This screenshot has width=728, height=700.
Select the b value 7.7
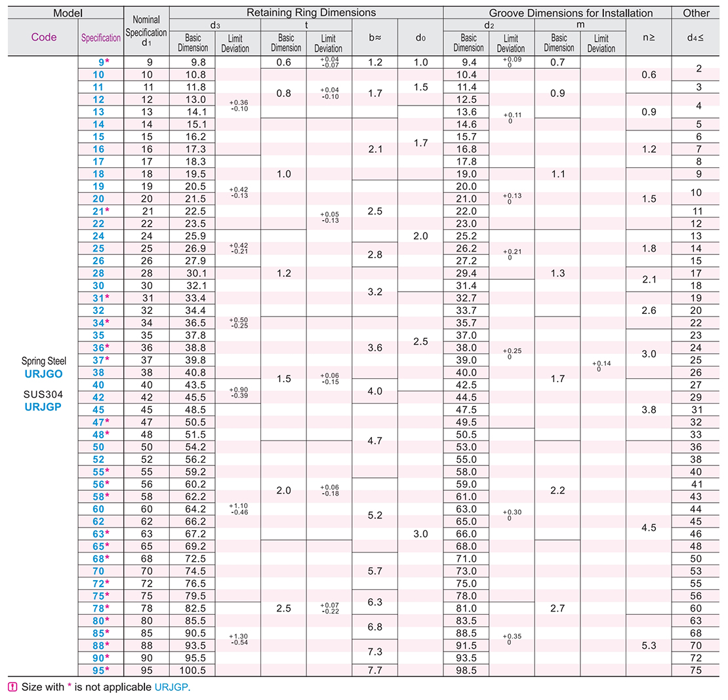(x=375, y=671)
